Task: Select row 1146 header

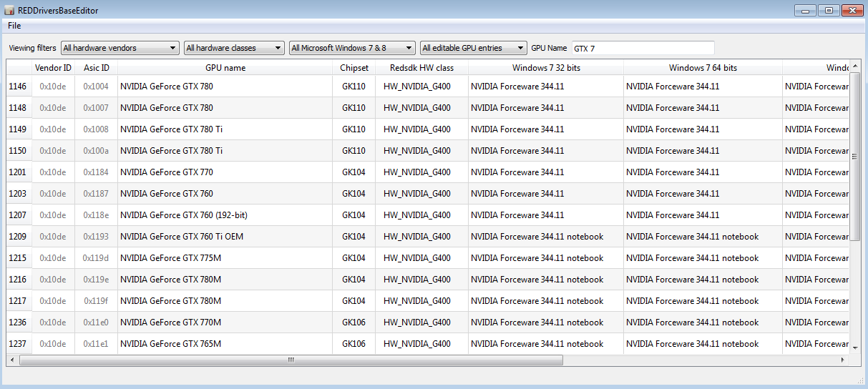Action: [x=18, y=87]
